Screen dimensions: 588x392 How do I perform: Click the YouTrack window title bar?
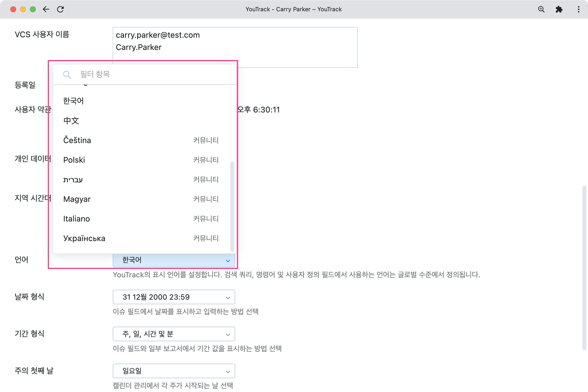point(294,9)
